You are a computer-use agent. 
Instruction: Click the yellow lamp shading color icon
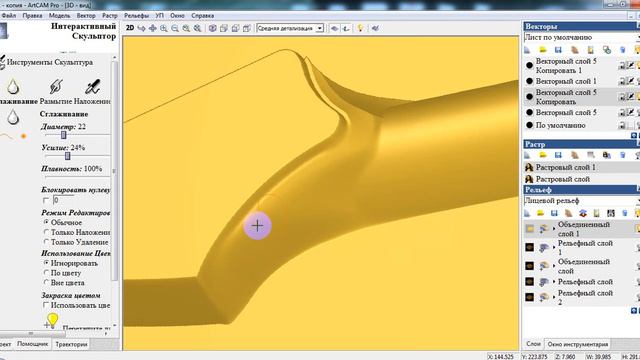pos(52,320)
